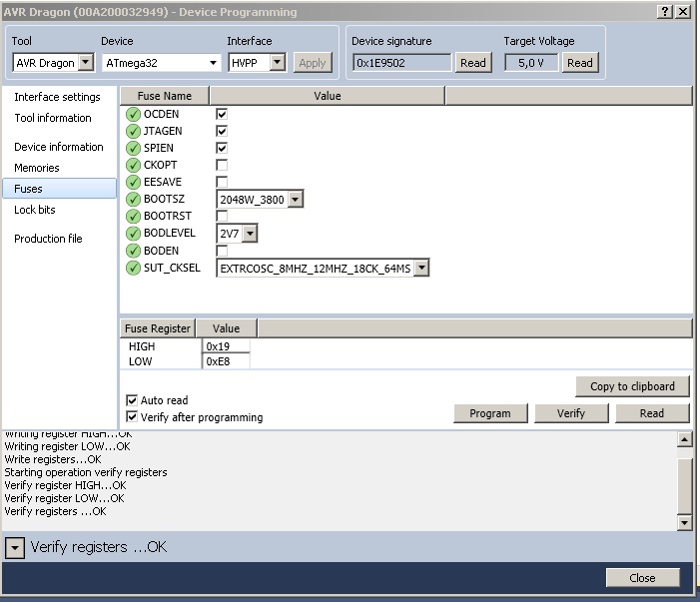Click the fuses Read button near Verify
Viewport: 700px width, 602px height.
tap(652, 413)
